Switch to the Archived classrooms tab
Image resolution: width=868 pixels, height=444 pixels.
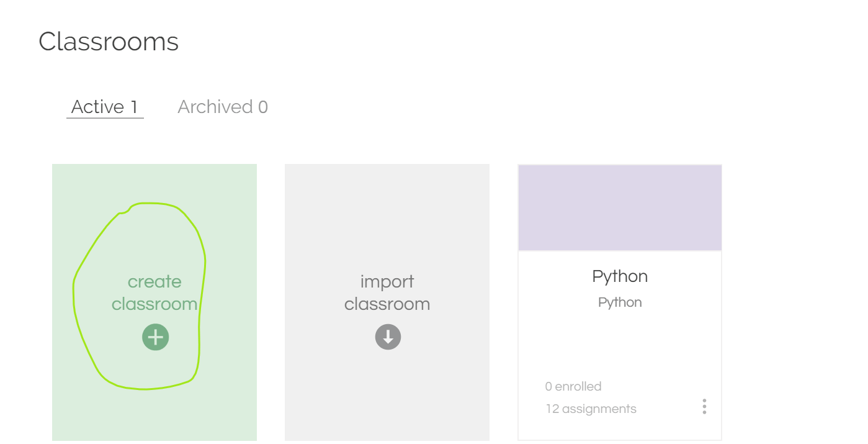(x=223, y=107)
